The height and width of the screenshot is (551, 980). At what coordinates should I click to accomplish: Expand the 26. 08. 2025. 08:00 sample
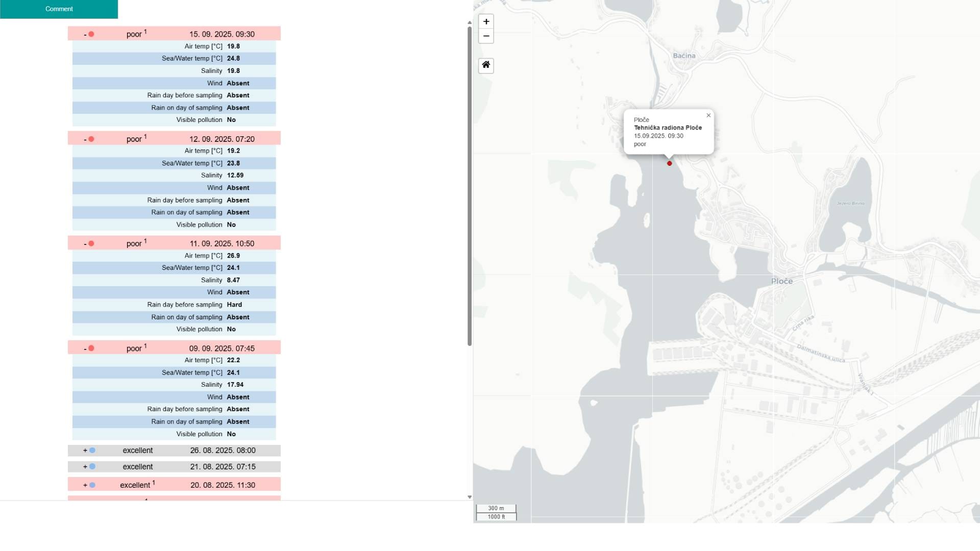[x=85, y=450]
